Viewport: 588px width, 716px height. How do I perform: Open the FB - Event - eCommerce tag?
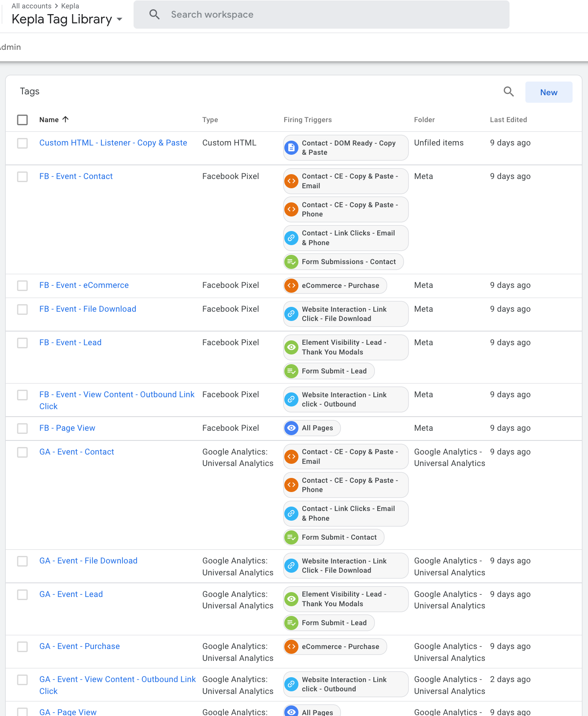pyautogui.click(x=84, y=285)
